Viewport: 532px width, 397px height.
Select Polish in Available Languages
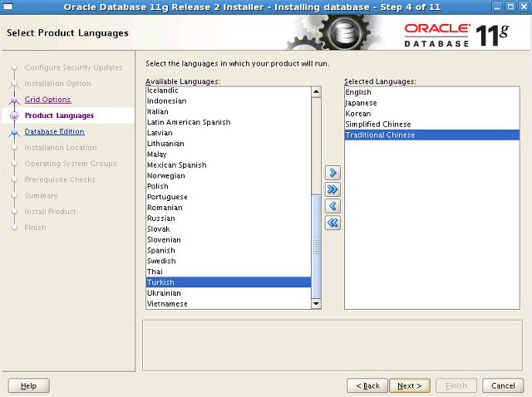pos(229,187)
